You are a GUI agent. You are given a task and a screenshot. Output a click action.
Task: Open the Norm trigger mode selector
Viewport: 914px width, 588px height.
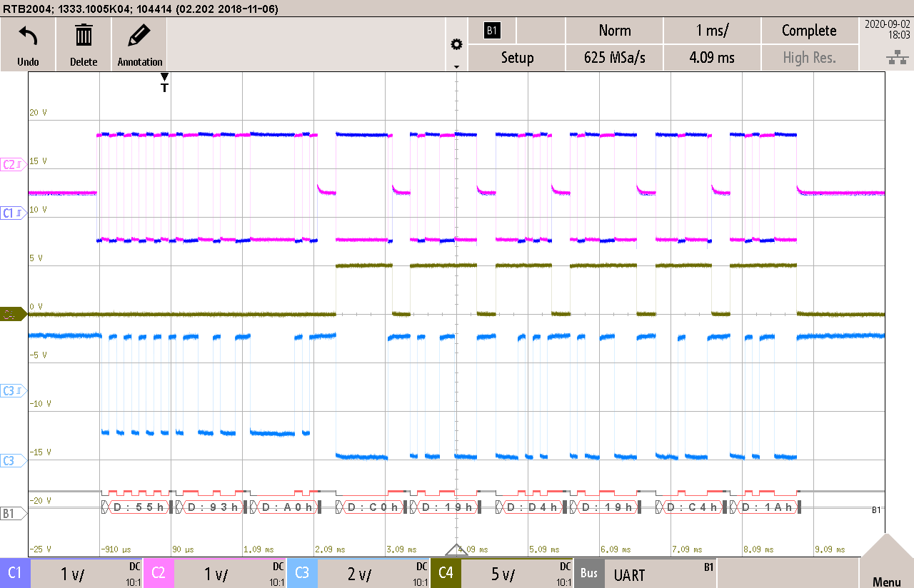614,31
